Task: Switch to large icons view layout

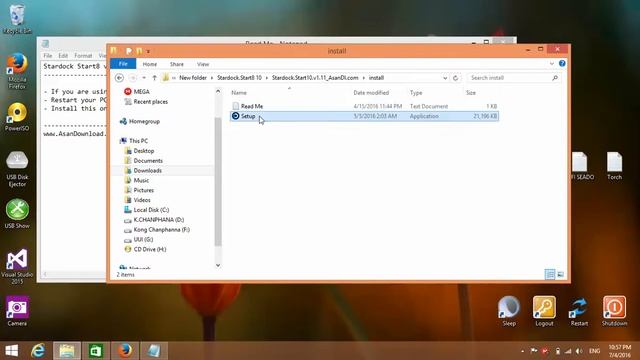Action: point(560,274)
